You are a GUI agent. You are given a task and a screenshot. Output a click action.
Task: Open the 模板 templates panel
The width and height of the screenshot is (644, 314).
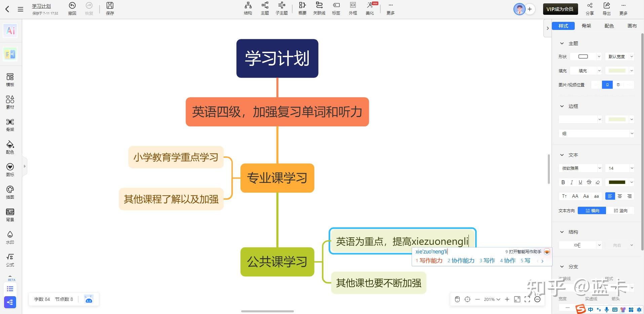click(10, 80)
